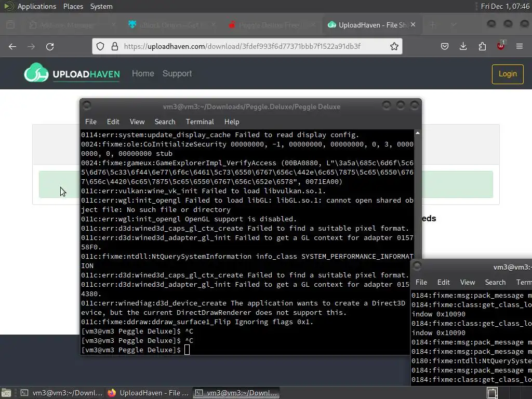Click the Login button

508,74
